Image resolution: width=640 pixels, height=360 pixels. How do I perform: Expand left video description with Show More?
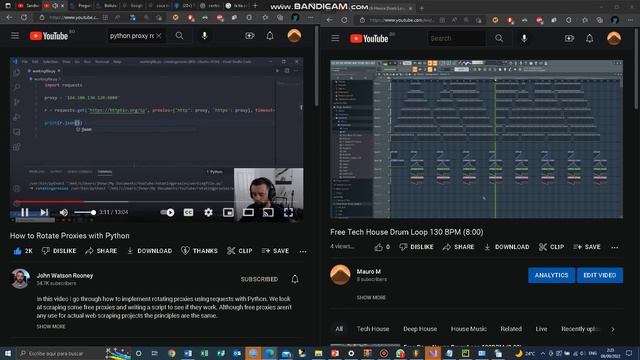[x=51, y=327]
